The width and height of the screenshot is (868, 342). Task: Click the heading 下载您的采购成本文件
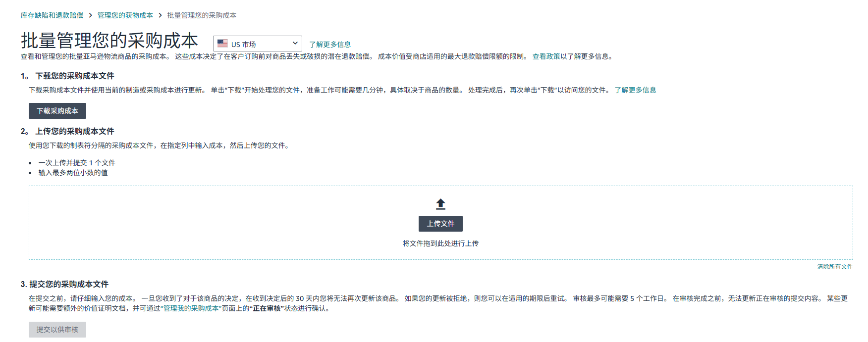[75, 76]
